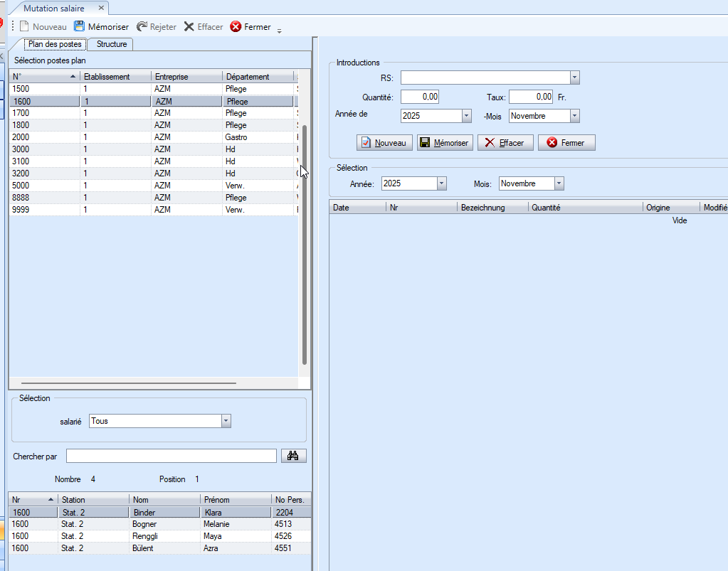Select the Plan des postes tab

[55, 44]
